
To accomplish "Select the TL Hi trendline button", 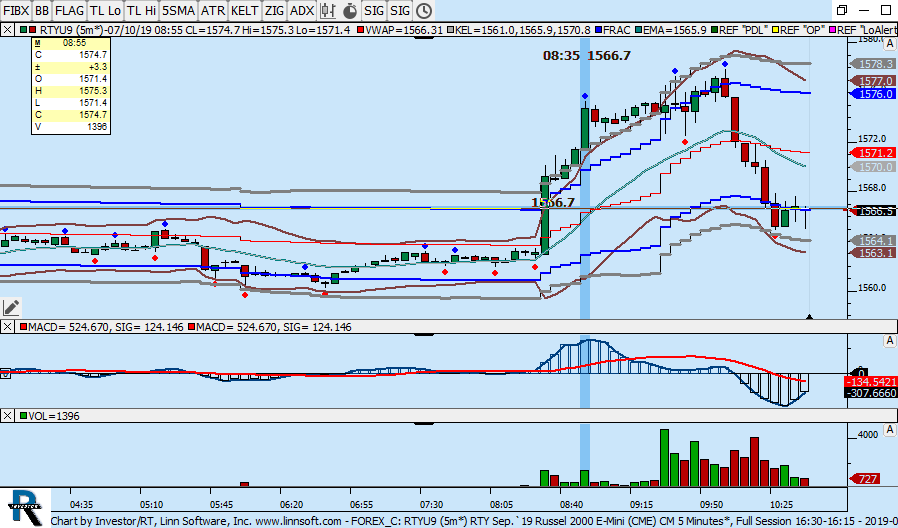I will tap(141, 10).
